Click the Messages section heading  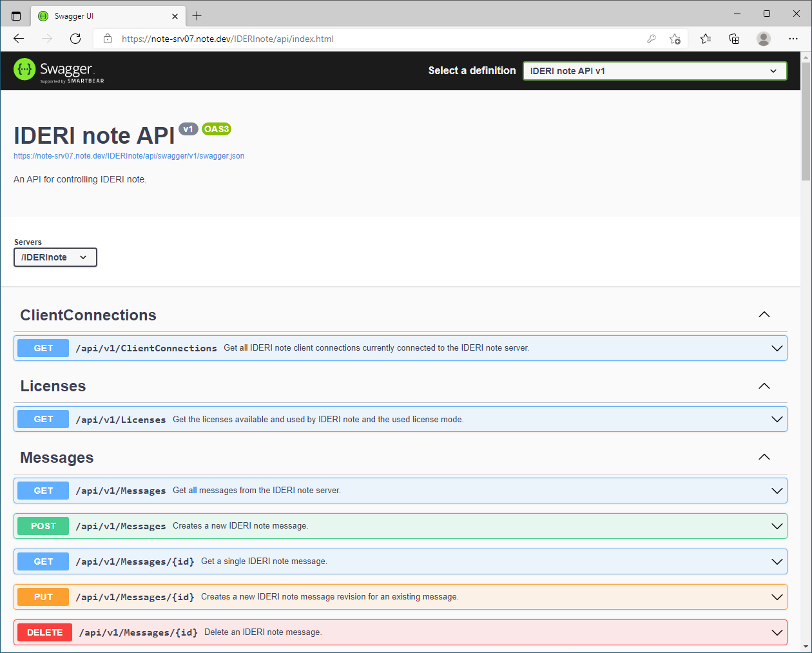(x=57, y=458)
